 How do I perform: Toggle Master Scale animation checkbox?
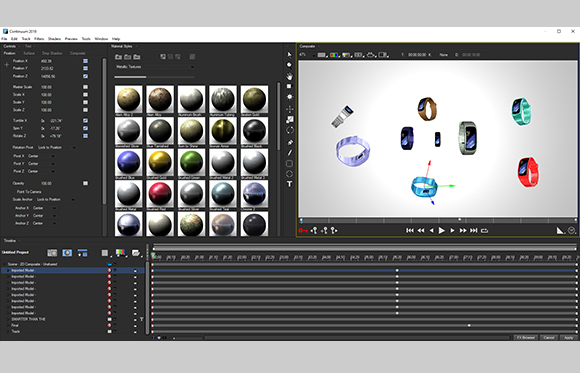(x=85, y=87)
